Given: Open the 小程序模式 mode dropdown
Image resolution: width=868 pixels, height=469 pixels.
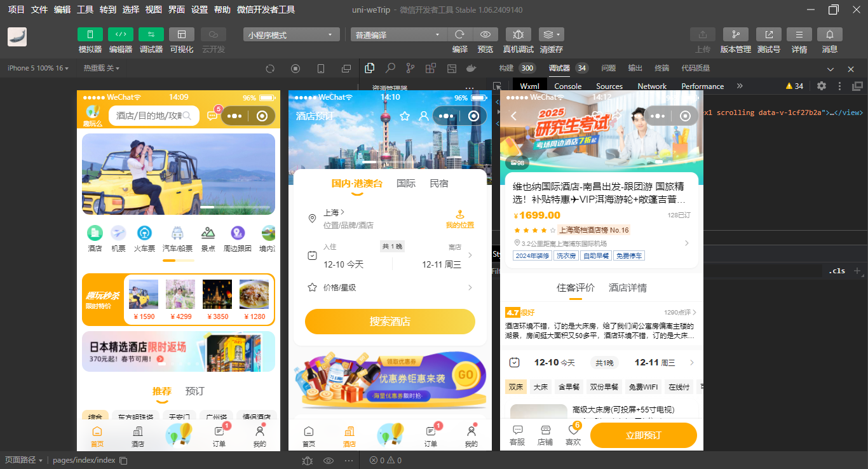Looking at the screenshot, I should click(291, 35).
